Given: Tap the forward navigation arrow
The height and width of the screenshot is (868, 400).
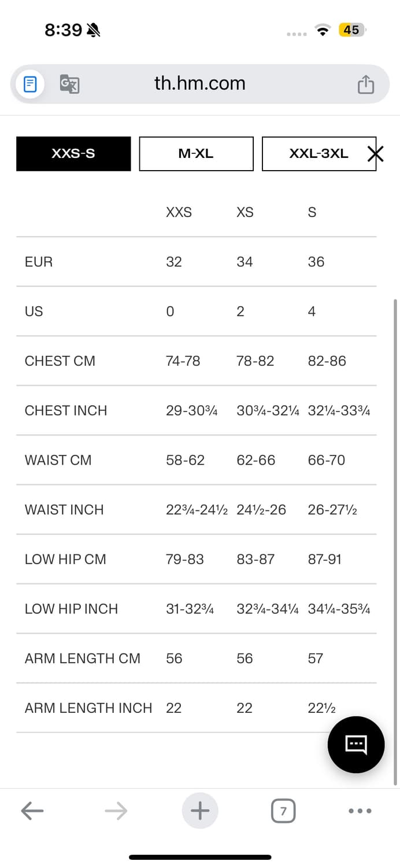Looking at the screenshot, I should 116,811.
